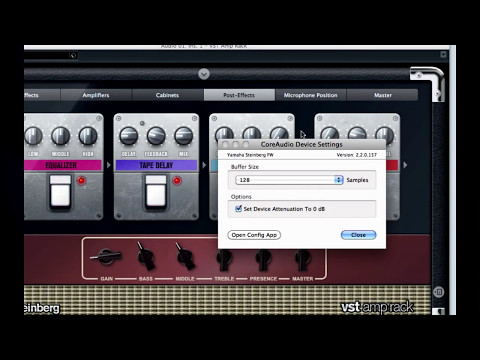Click the Equalizer LOW knob
The height and width of the screenshot is (360, 480).
(34, 136)
